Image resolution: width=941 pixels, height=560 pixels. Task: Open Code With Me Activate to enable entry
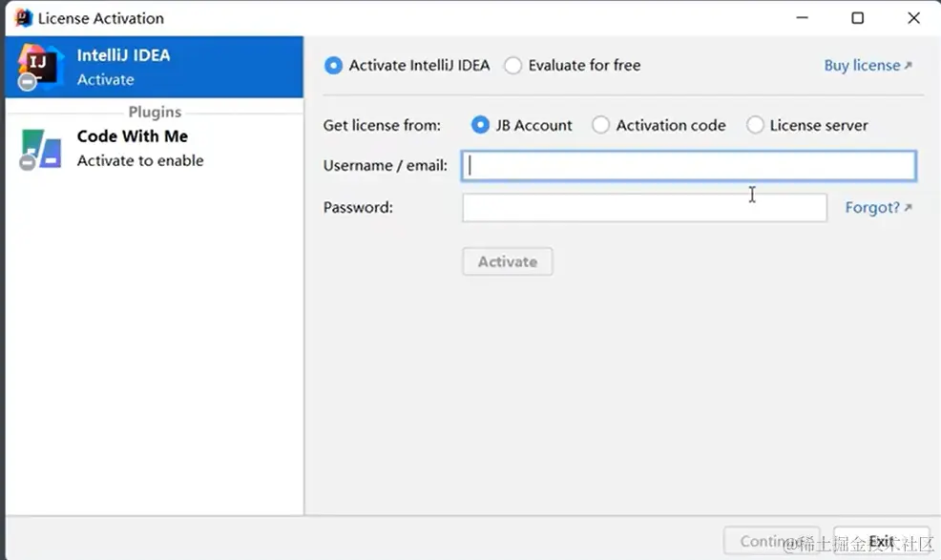pyautogui.click(x=155, y=149)
